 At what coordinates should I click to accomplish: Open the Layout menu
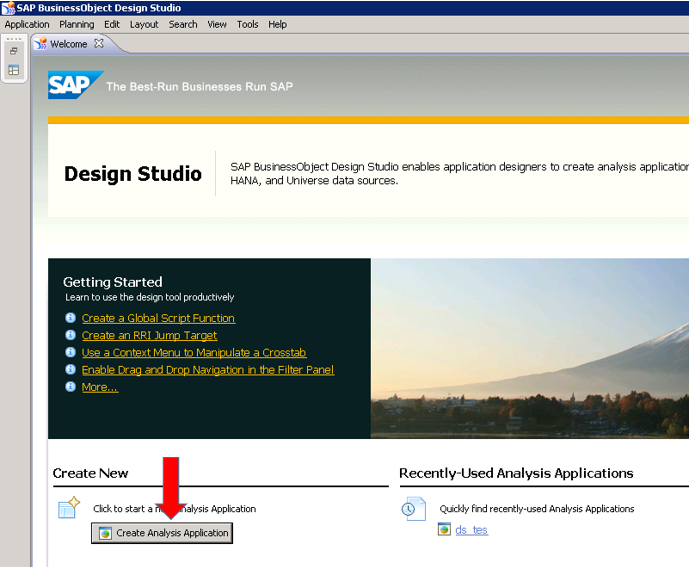click(144, 24)
